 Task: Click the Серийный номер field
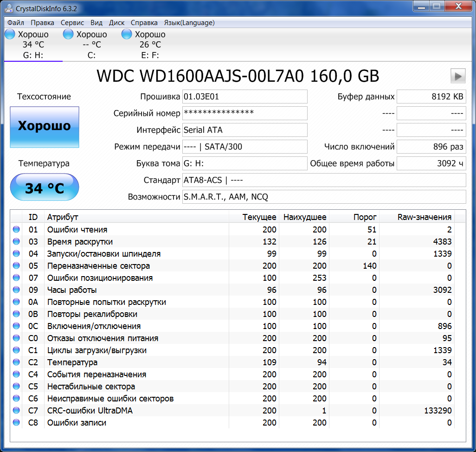tap(244, 113)
